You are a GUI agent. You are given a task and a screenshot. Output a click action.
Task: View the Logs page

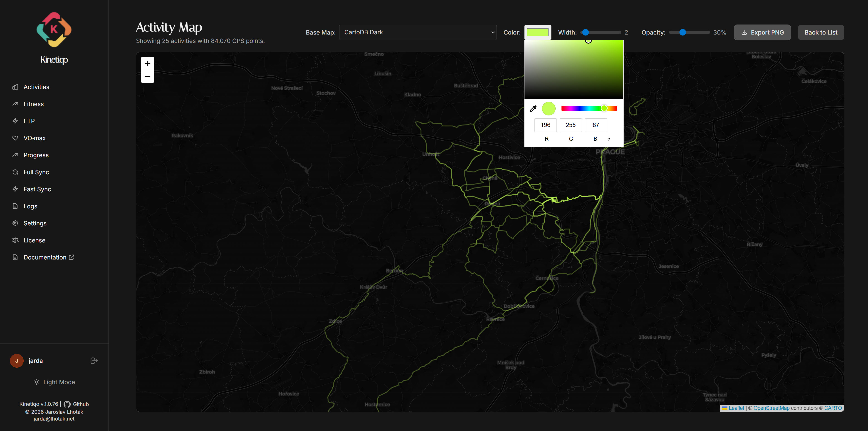[x=30, y=206]
